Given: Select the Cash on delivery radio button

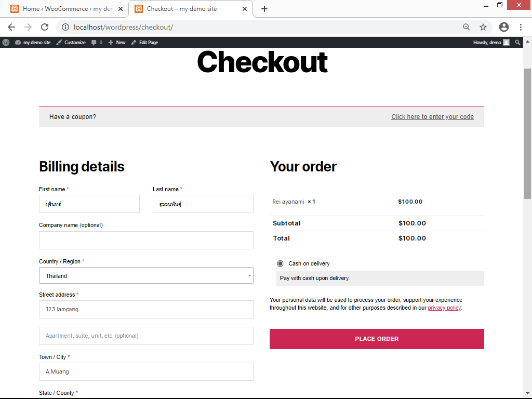Looking at the screenshot, I should point(280,263).
